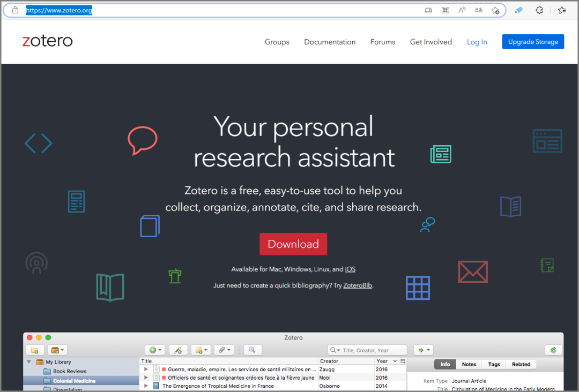This screenshot has width=579, height=392.
Task: Open the New Note dropdown
Action: coord(201,350)
